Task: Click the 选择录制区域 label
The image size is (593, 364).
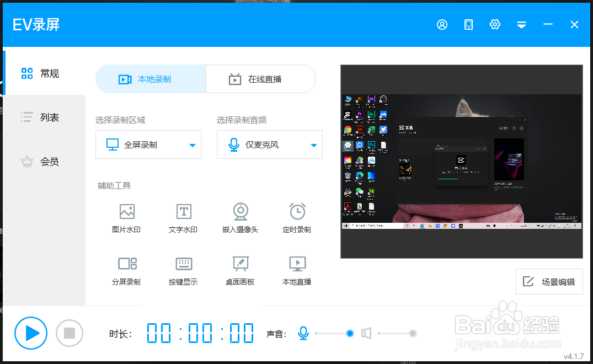Action: pyautogui.click(x=120, y=120)
